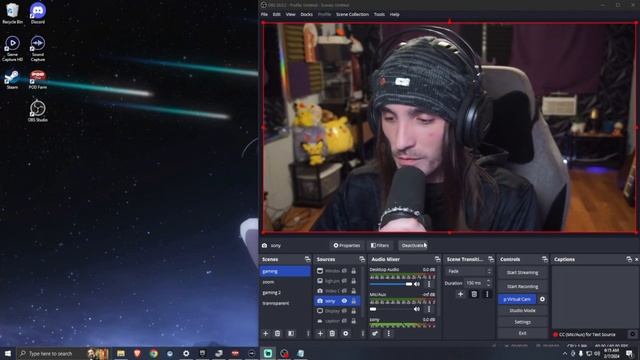
Task: Click Start Recording button
Action: [522, 287]
